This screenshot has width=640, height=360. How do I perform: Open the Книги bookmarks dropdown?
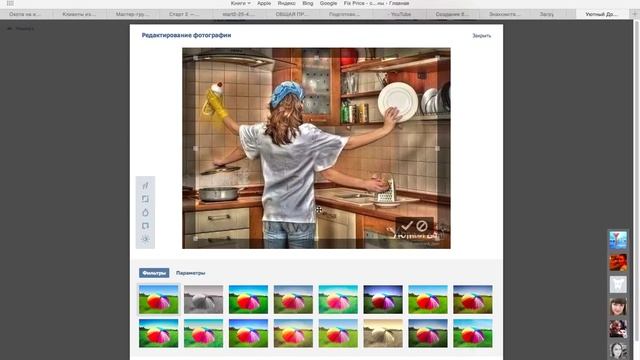point(240,3)
